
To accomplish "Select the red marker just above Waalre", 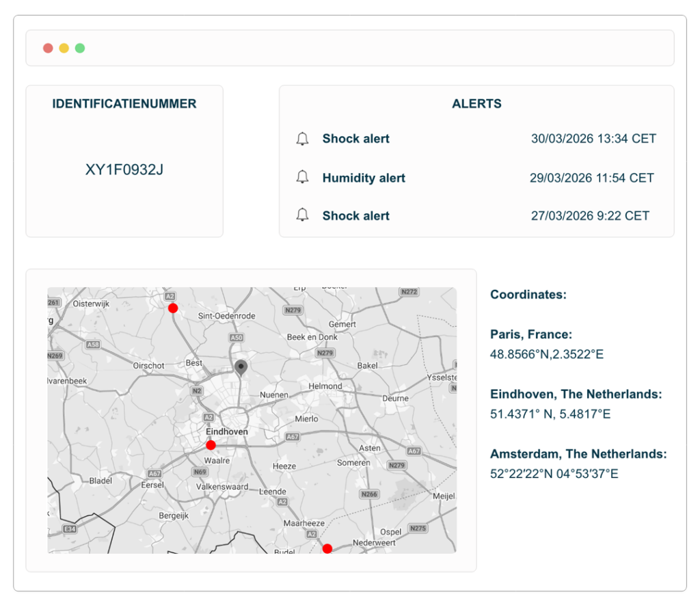I will [x=211, y=445].
